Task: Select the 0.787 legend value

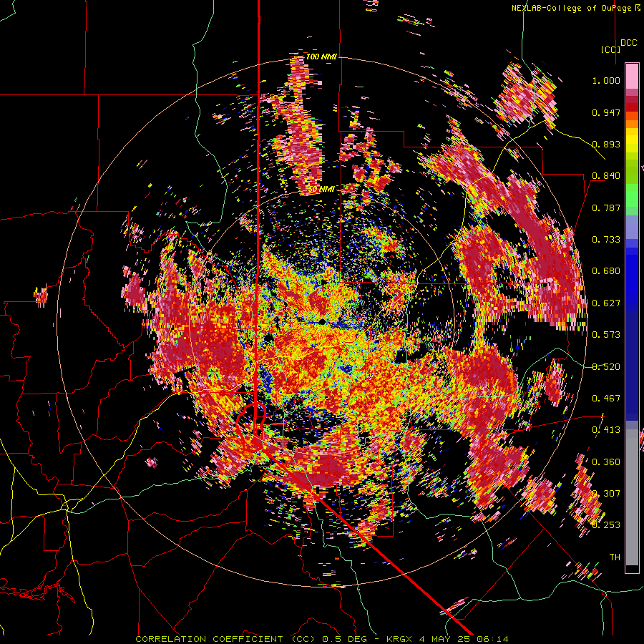Action: (x=606, y=208)
